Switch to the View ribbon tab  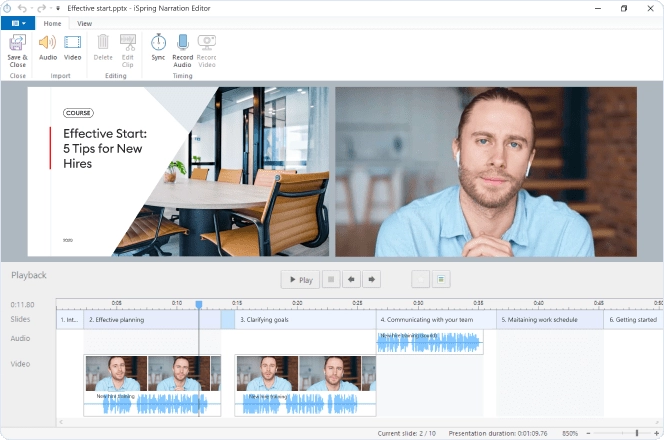pyautogui.click(x=84, y=23)
